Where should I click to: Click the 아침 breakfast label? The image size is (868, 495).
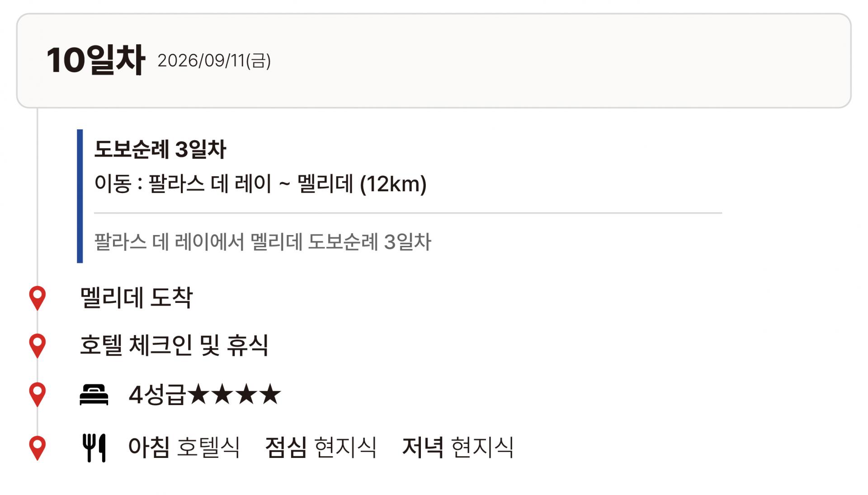[x=149, y=448]
